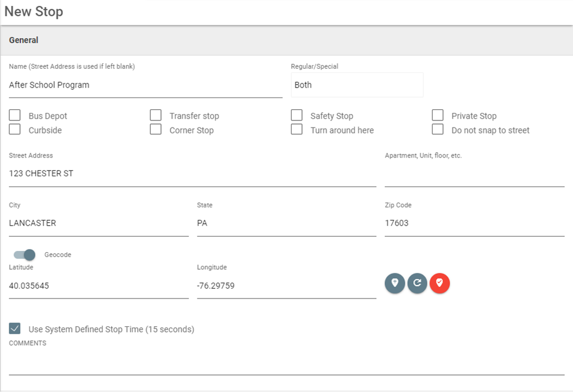Click the map pin plus icon button

[x=395, y=283]
